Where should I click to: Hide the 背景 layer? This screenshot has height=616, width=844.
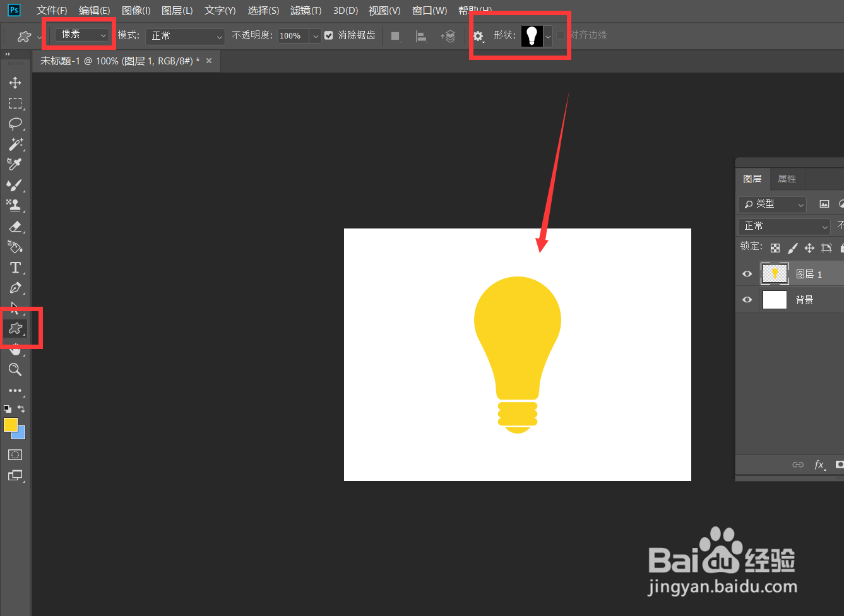pyautogui.click(x=747, y=300)
